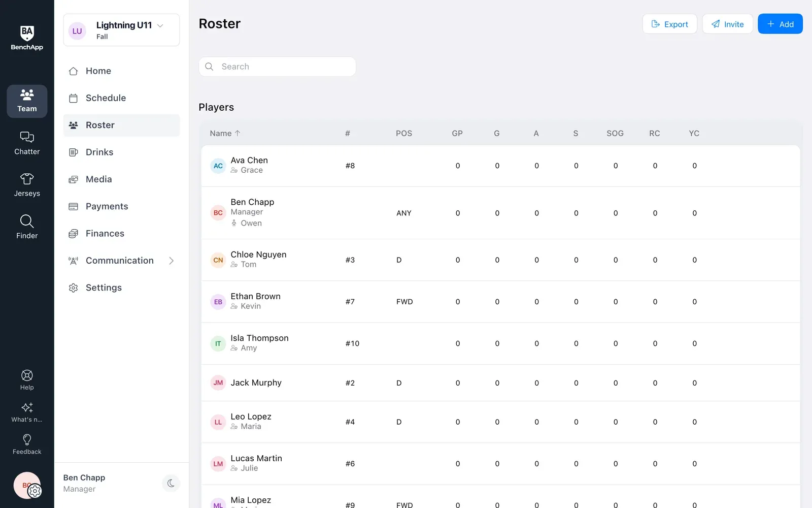The image size is (812, 508).
Task: Expand the Communication submenu chevron
Action: tap(172, 261)
